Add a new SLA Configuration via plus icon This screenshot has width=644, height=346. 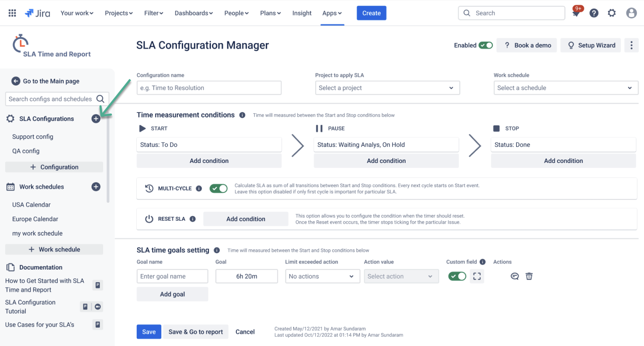point(96,119)
